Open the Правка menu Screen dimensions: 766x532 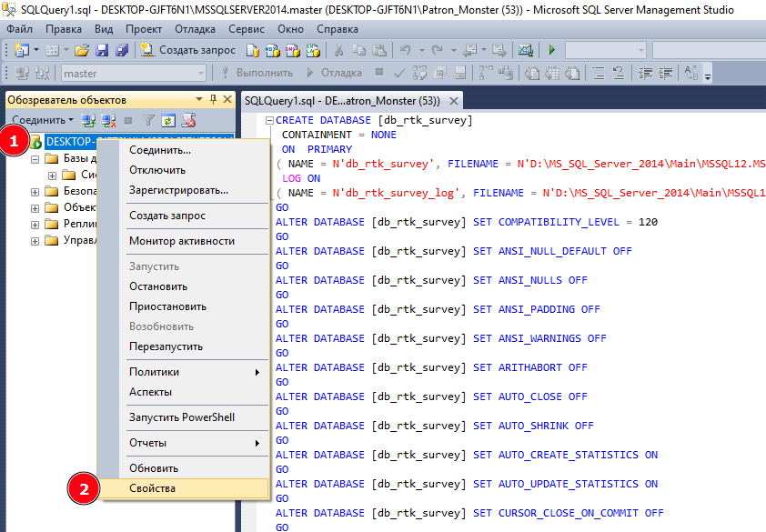(x=64, y=29)
